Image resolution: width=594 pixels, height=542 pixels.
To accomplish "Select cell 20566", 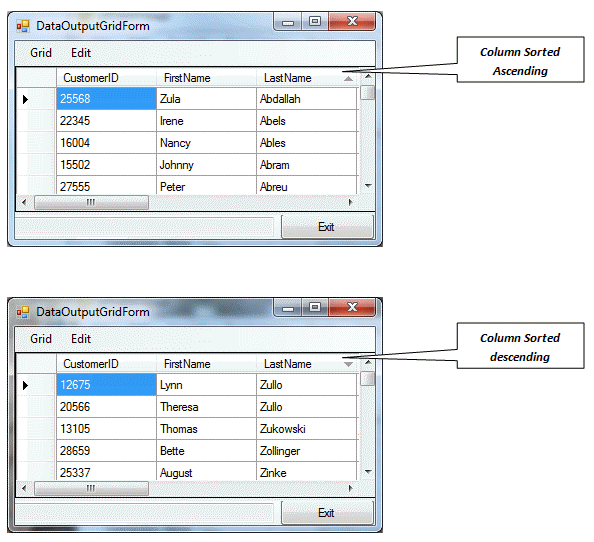I will coord(106,407).
